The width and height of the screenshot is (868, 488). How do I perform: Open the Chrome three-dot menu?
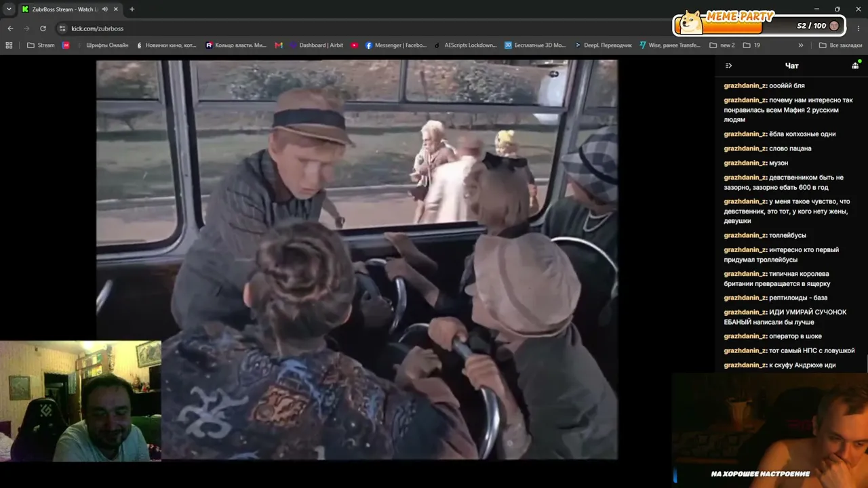(859, 28)
